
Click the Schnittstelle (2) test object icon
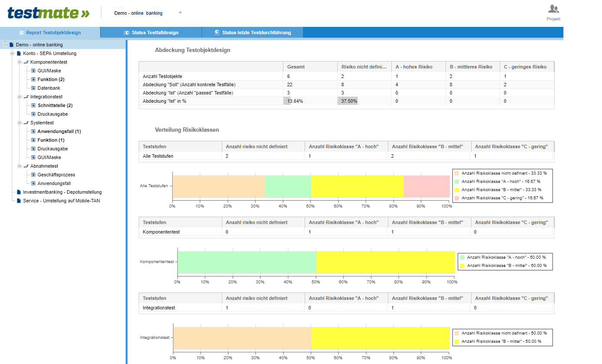coord(33,105)
